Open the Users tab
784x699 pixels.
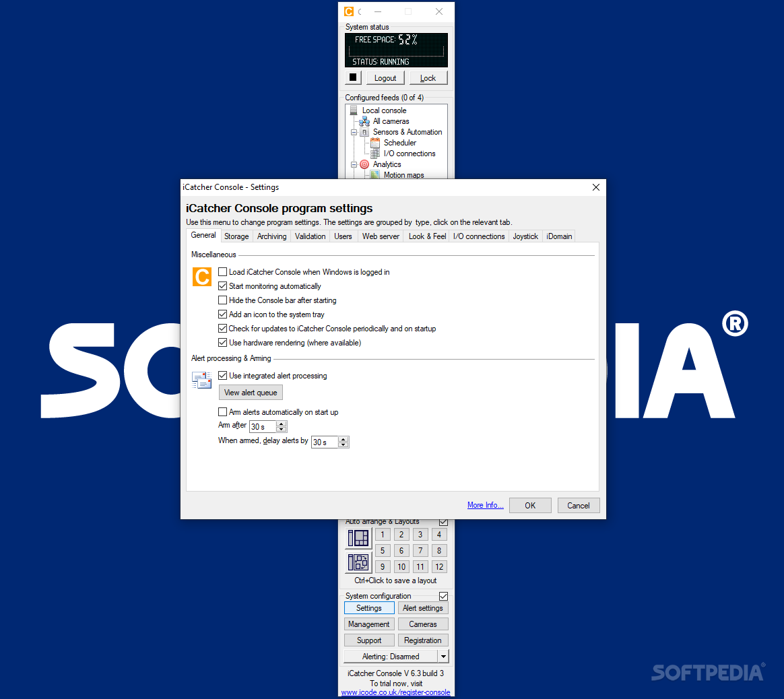(x=343, y=236)
